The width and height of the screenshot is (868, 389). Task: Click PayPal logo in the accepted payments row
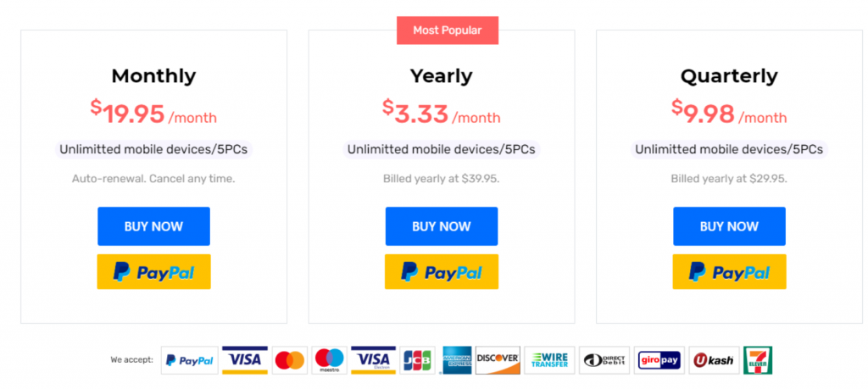coord(190,360)
